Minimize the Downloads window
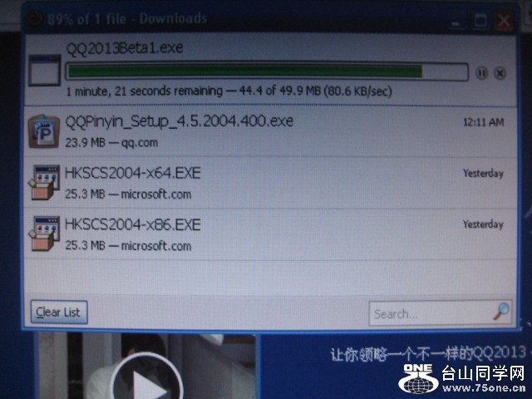The image size is (532, 399). click(456, 22)
